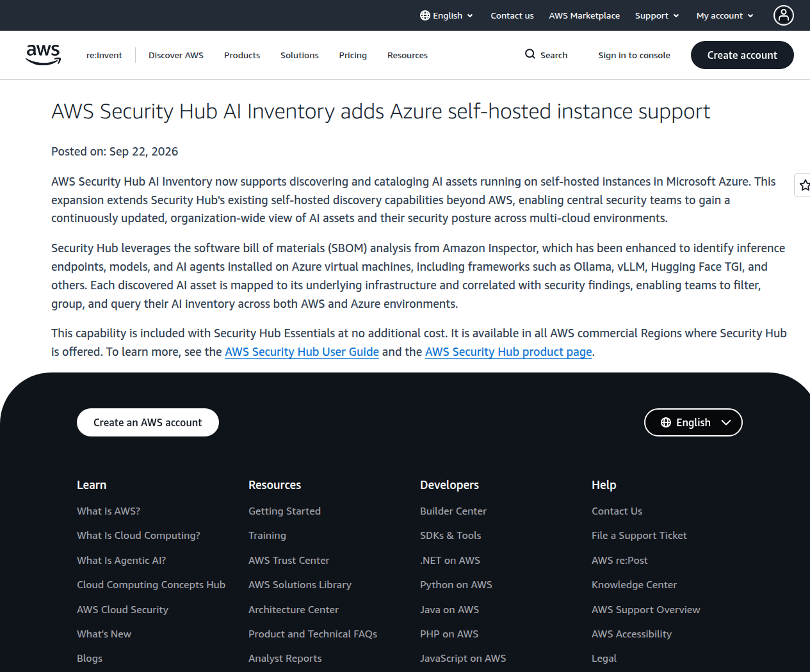Open Knowledge Center link
The image size is (810, 672).
[634, 584]
